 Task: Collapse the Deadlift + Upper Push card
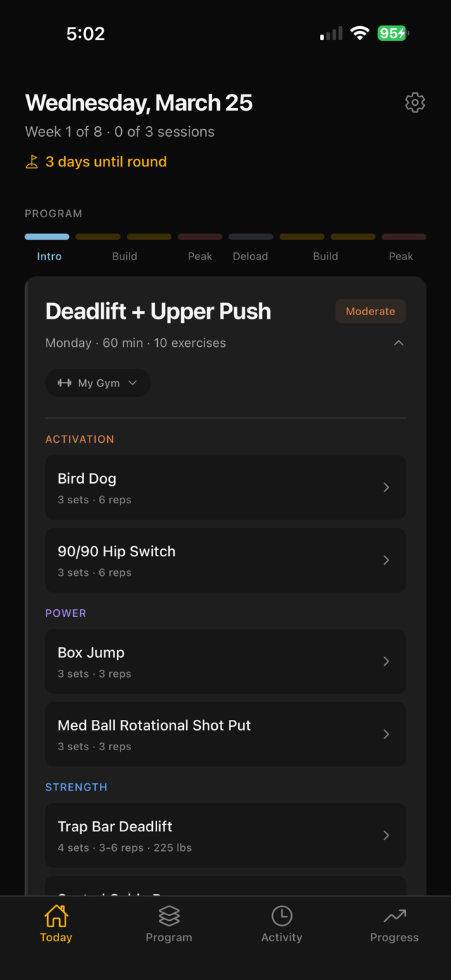coord(399,343)
